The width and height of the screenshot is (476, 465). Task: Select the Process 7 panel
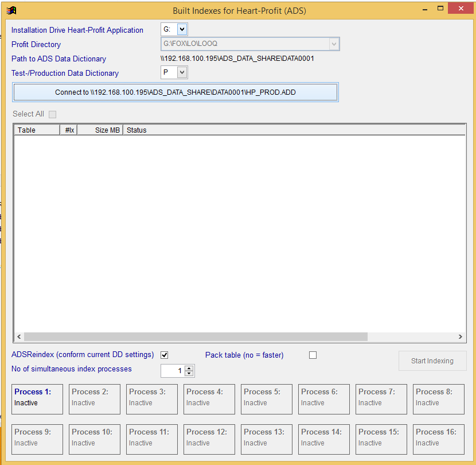point(381,399)
